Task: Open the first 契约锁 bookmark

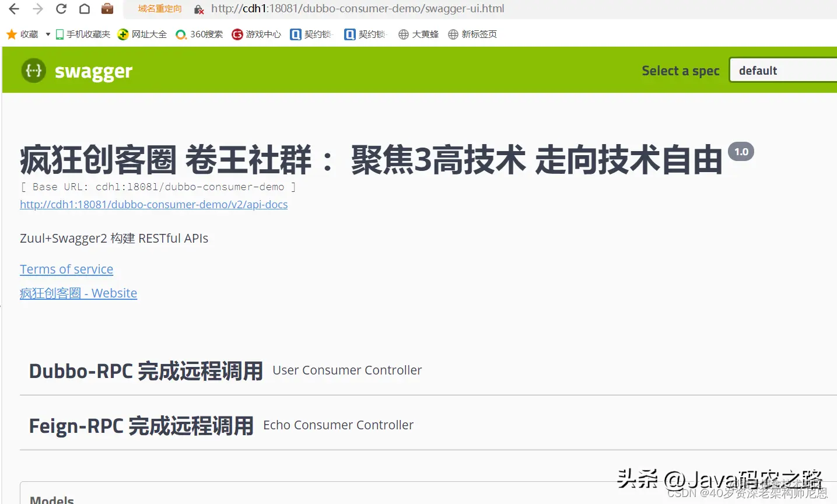Action: (311, 34)
